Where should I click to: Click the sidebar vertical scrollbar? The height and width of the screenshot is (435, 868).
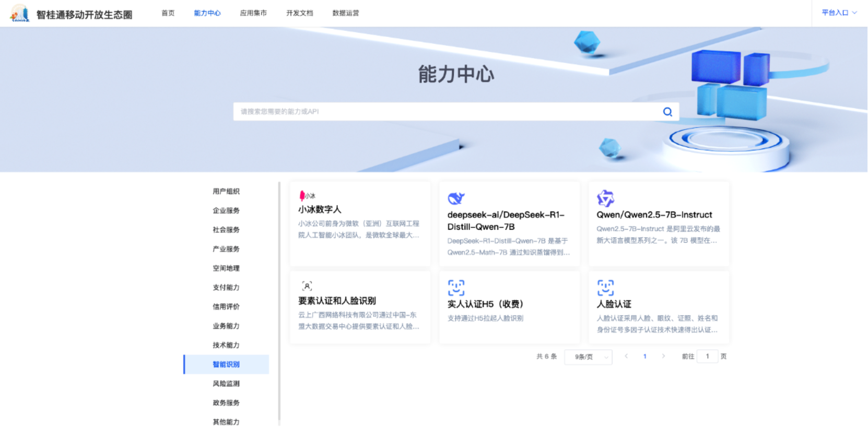pyautogui.click(x=279, y=301)
